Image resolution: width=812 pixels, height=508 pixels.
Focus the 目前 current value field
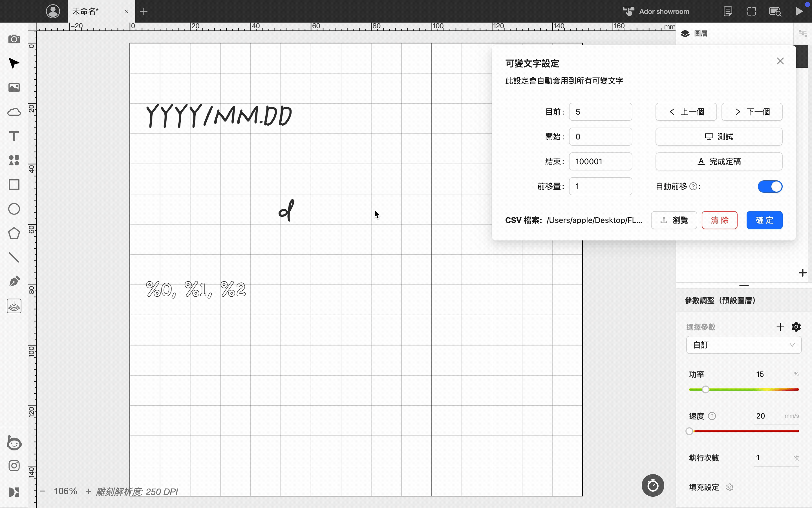[x=600, y=112]
